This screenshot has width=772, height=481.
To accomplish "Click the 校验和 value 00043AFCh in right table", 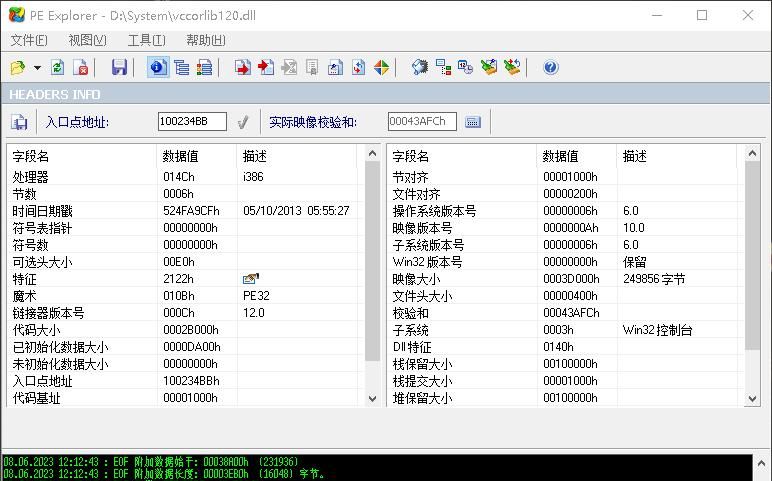I will click(571, 313).
